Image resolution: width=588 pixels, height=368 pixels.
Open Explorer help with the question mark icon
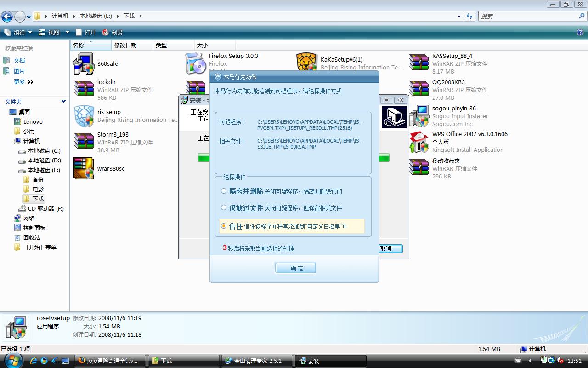580,33
